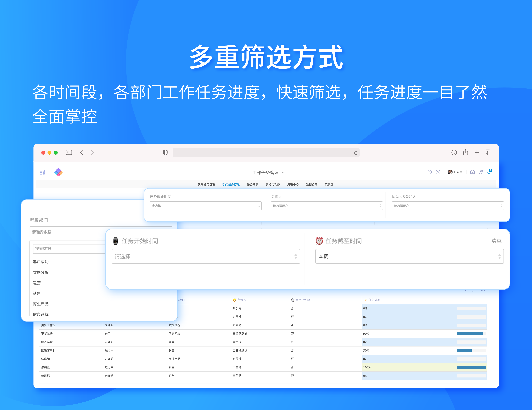Click the 100% progress bar for 修键盘

coord(471,367)
